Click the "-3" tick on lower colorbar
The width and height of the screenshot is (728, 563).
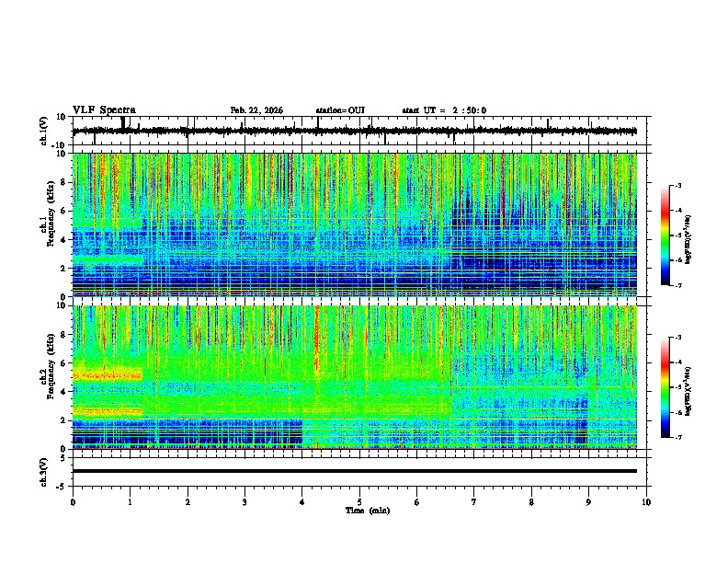coord(677,338)
